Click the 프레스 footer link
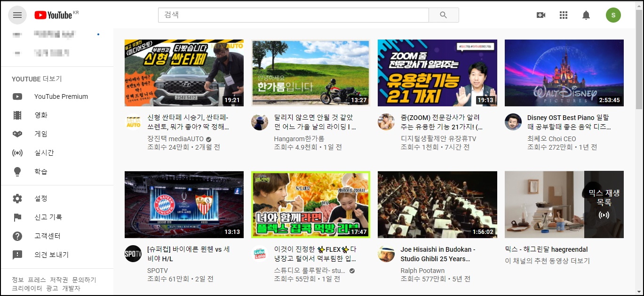This screenshot has width=644, height=296. click(x=37, y=280)
